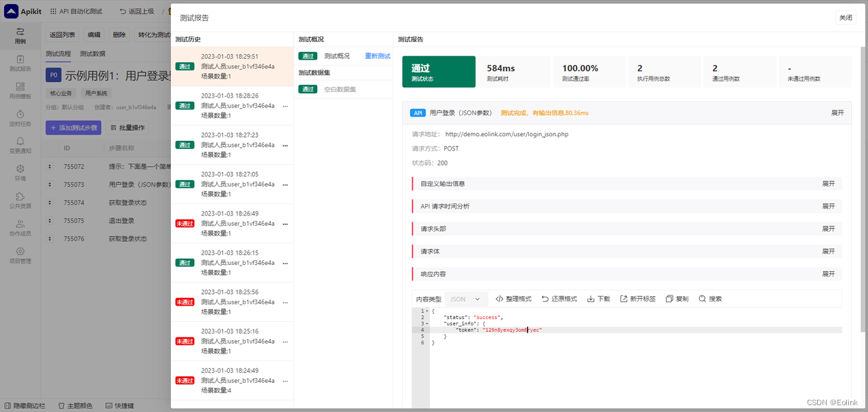Open 内容类型 JSON dropdown
The height and width of the screenshot is (412, 868).
(467, 299)
